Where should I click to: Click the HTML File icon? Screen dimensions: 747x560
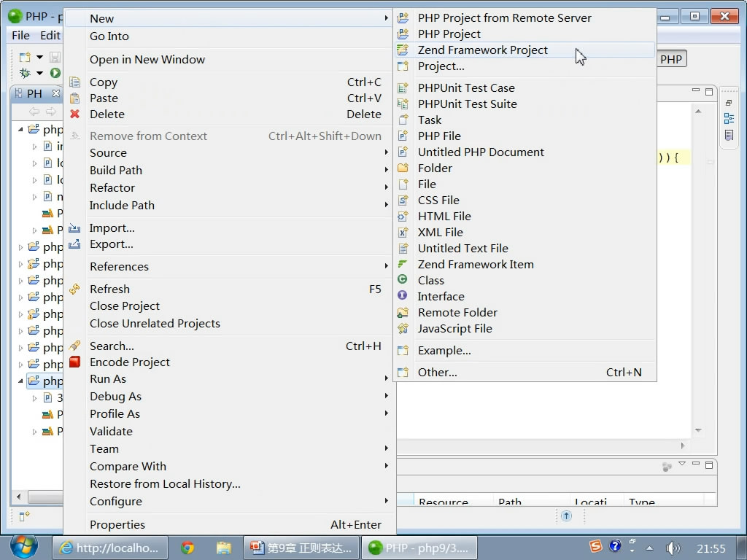pos(403,216)
